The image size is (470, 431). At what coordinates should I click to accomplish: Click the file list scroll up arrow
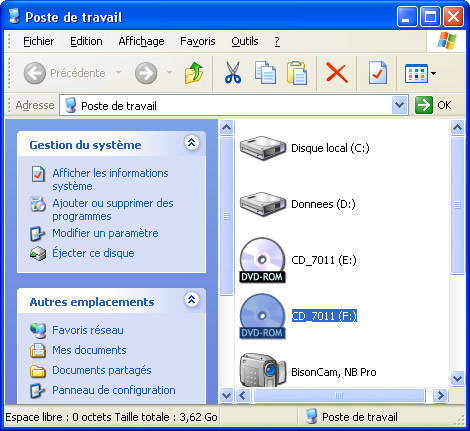(x=457, y=128)
